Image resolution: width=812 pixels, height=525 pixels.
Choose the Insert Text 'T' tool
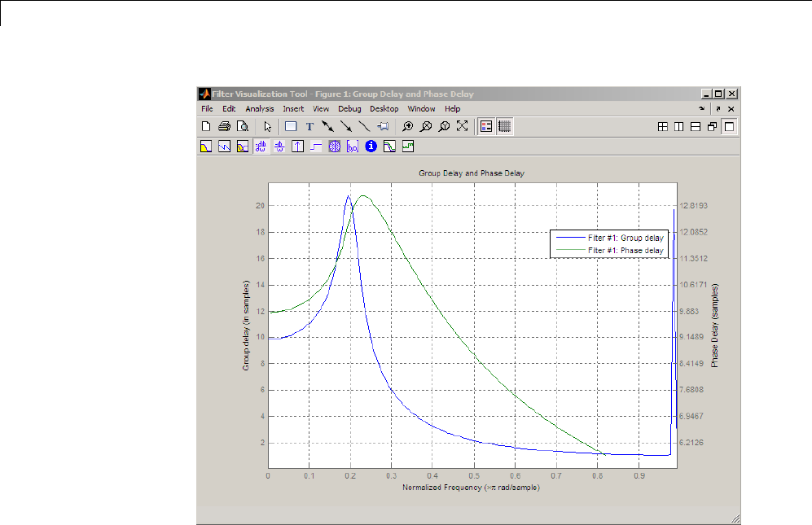tap(309, 126)
